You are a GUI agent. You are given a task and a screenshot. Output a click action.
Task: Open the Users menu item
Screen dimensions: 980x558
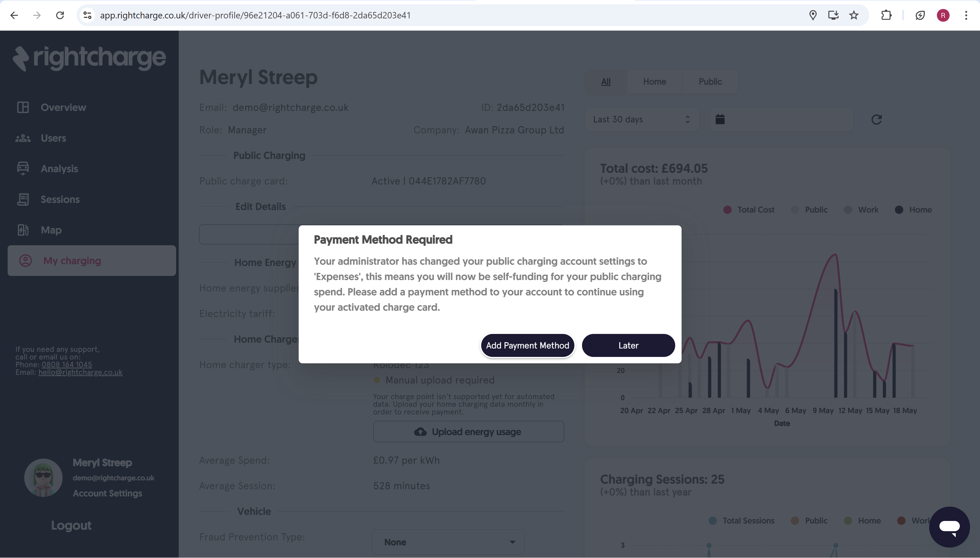pos(53,138)
